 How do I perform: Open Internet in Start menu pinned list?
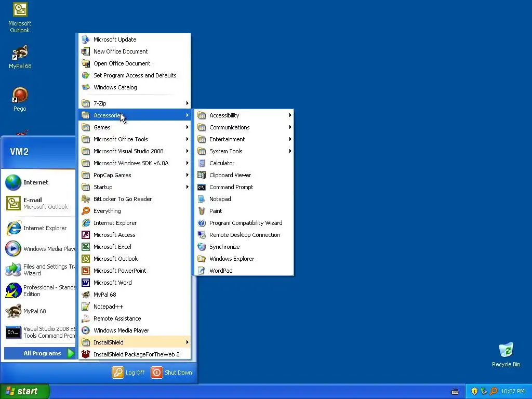point(40,182)
